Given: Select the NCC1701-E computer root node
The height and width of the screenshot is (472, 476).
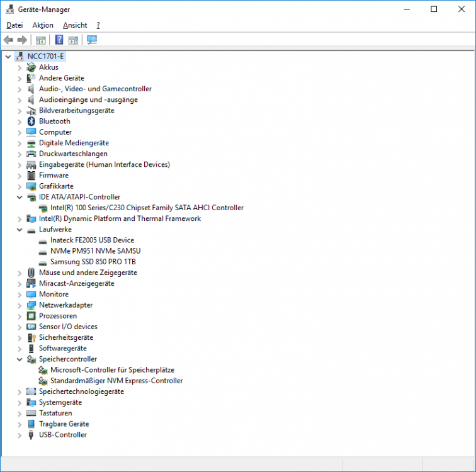Looking at the screenshot, I should [45, 56].
